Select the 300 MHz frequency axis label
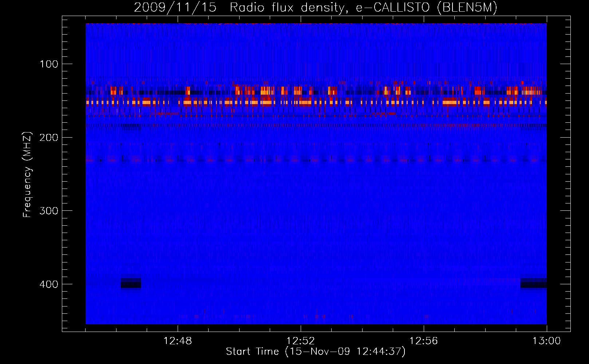Screen dimensions: 589x364 tap(49, 211)
